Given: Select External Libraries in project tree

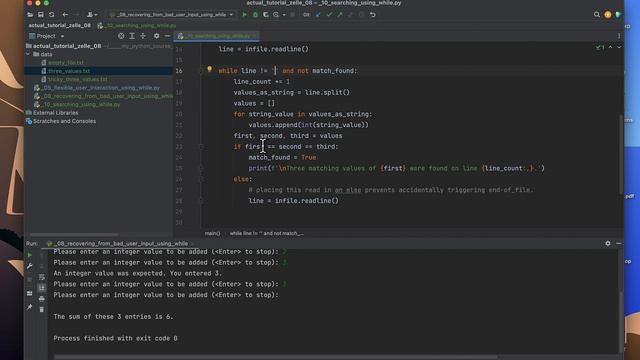Looking at the screenshot, I should (55, 113).
